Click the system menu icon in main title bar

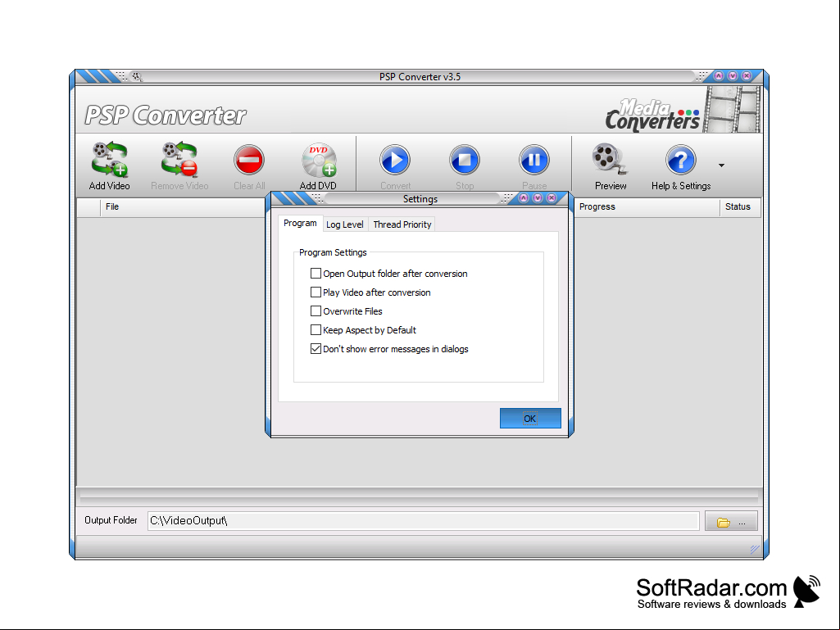[136, 77]
